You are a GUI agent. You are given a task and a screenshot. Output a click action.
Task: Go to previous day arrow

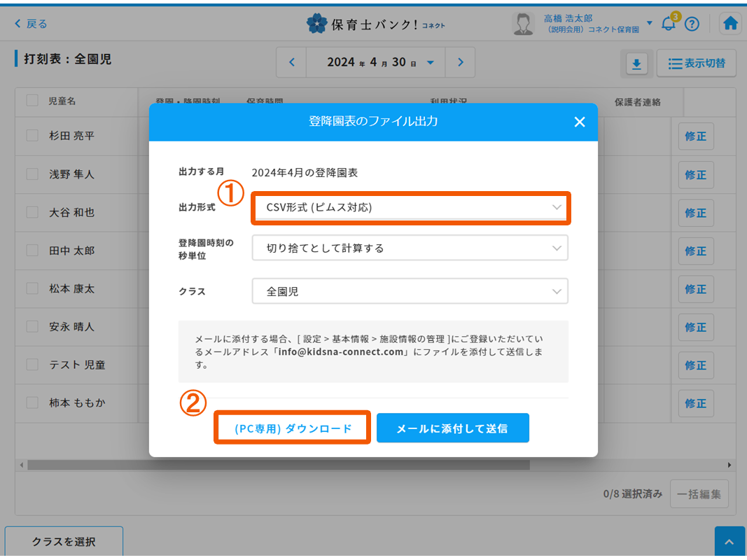(292, 62)
